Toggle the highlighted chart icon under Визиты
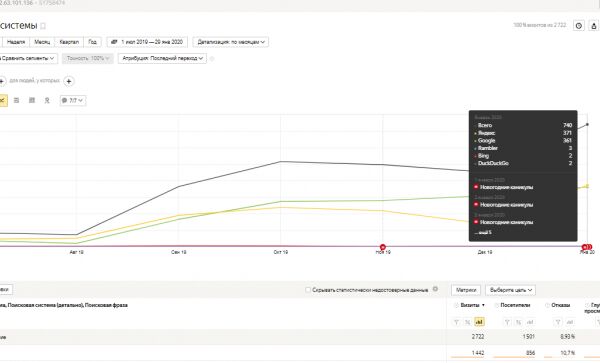This screenshot has width=600, height=363. coord(479,322)
